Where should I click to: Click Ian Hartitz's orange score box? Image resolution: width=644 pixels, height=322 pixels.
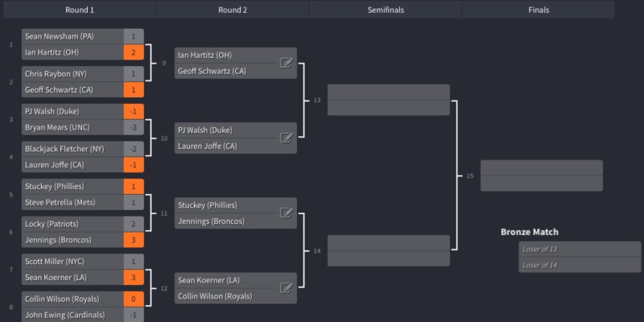(134, 52)
